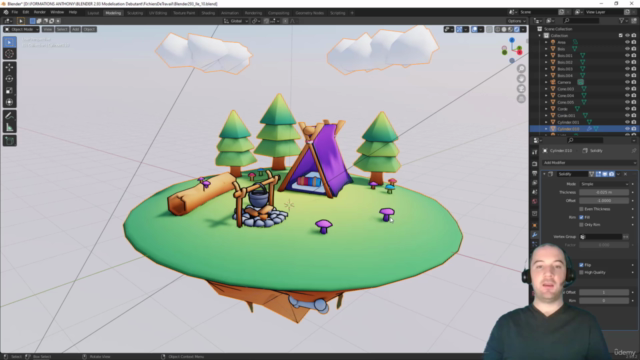The image size is (640, 360).
Task: Select the Add Cube tool
Action: 9,141
